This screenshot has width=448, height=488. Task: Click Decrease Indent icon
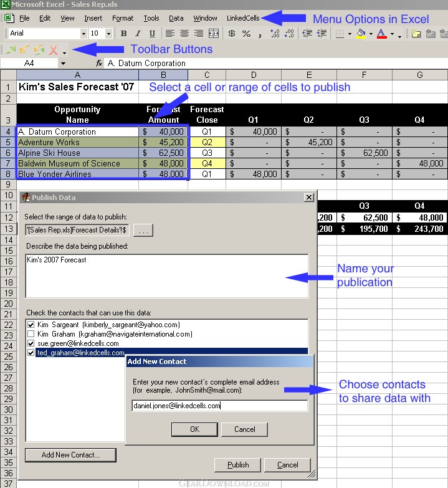307,33
